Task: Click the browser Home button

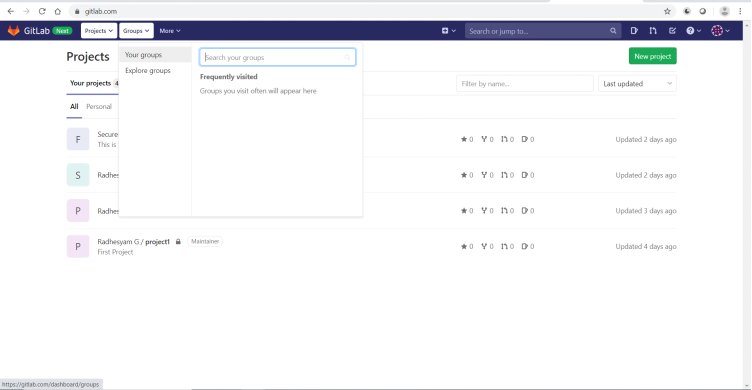Action: pyautogui.click(x=58, y=11)
